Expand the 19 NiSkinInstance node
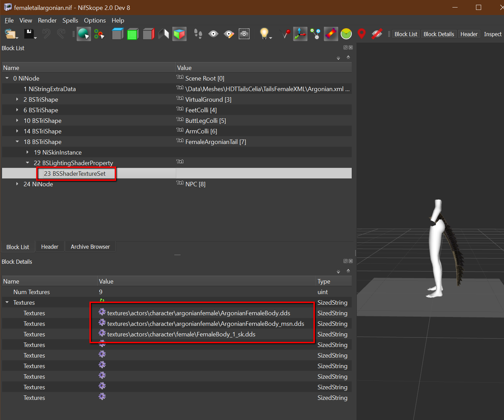504x420 pixels. [27, 152]
